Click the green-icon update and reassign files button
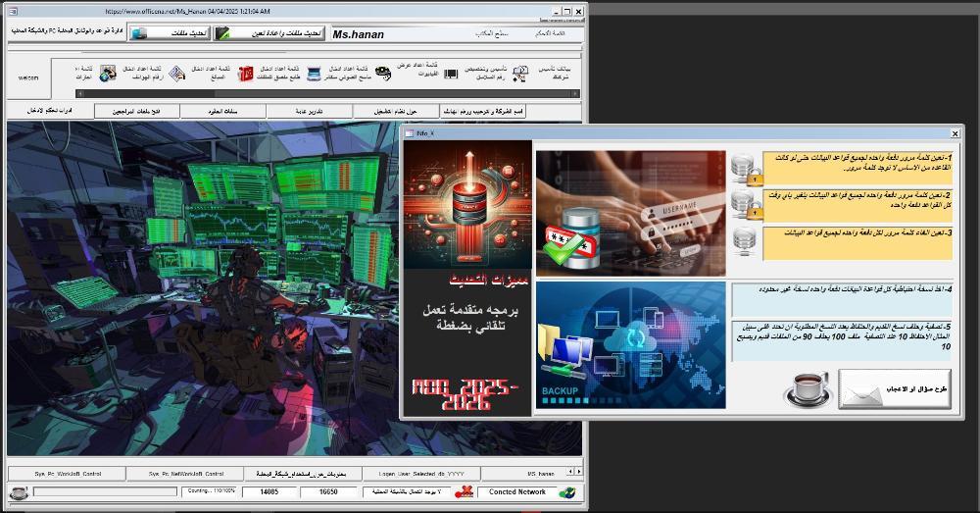This screenshot has width=980, height=513. click(x=269, y=33)
